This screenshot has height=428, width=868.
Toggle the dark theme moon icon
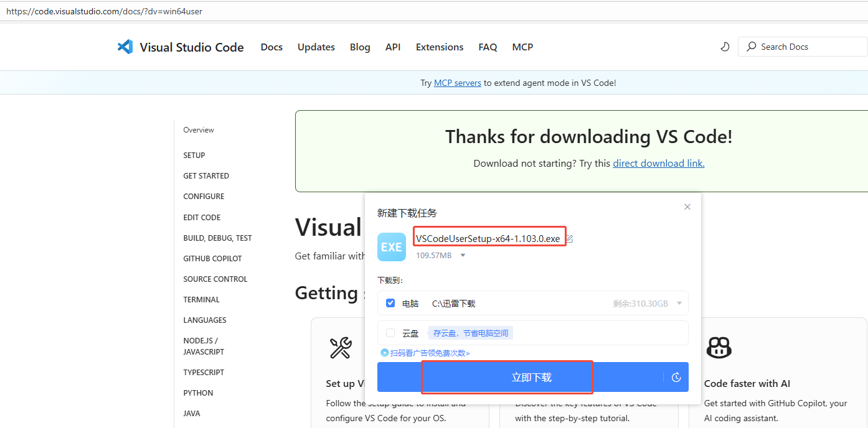[725, 47]
